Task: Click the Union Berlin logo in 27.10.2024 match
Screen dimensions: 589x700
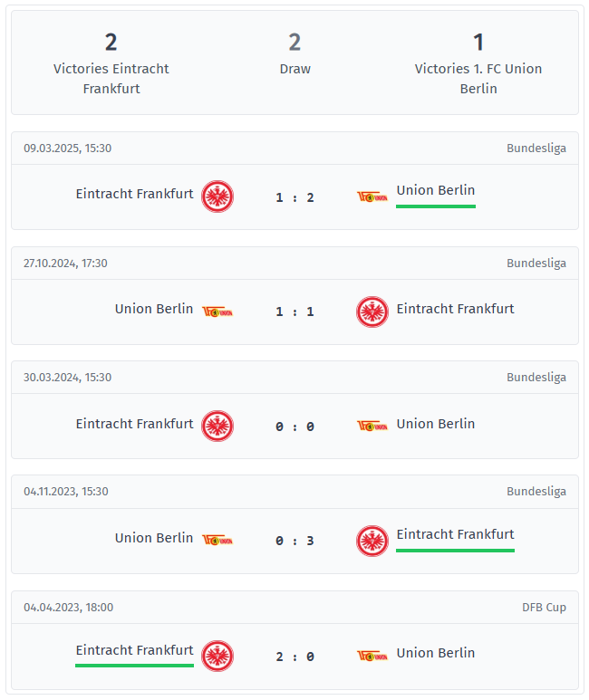Action: (217, 312)
